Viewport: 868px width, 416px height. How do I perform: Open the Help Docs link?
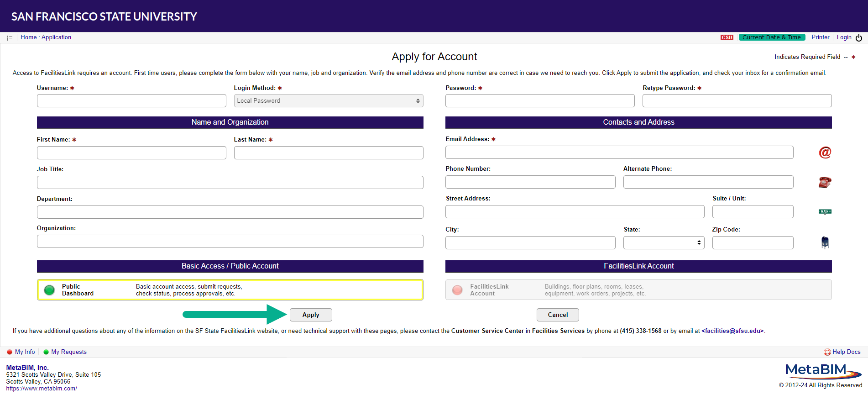click(847, 352)
